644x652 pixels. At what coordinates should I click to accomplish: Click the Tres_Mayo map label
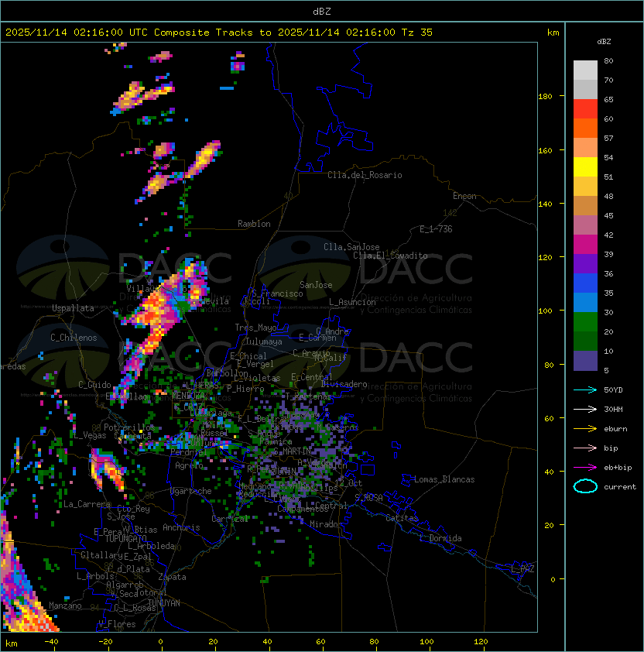tap(255, 328)
